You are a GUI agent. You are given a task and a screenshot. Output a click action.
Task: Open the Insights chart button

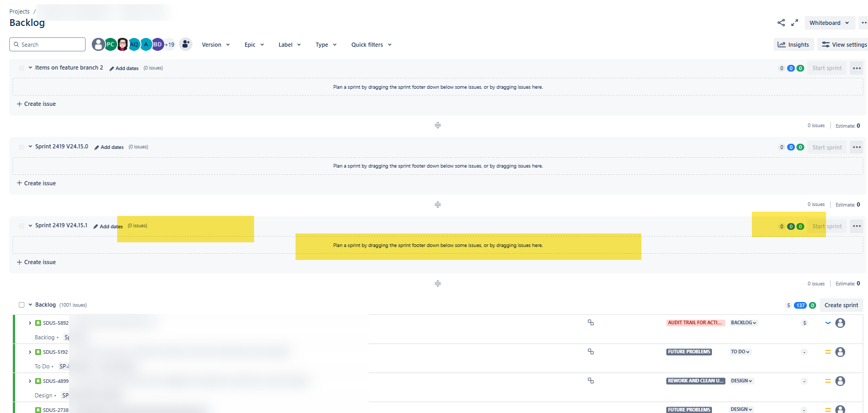click(x=793, y=45)
